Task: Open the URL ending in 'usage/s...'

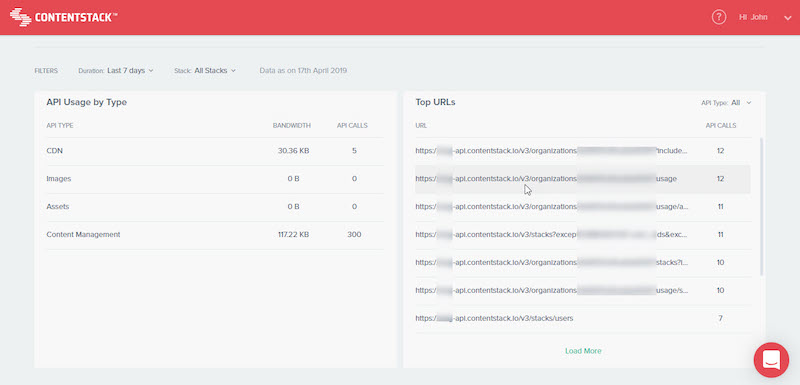Action: 552,290
